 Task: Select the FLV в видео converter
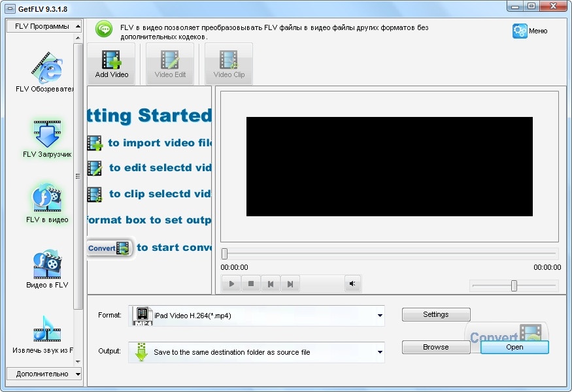pyautogui.click(x=47, y=203)
